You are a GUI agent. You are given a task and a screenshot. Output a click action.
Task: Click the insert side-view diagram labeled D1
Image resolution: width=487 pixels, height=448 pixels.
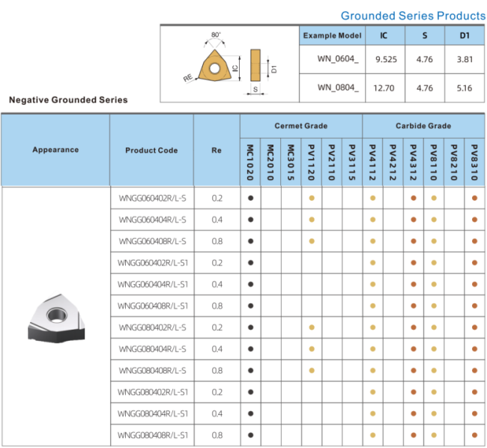point(255,64)
